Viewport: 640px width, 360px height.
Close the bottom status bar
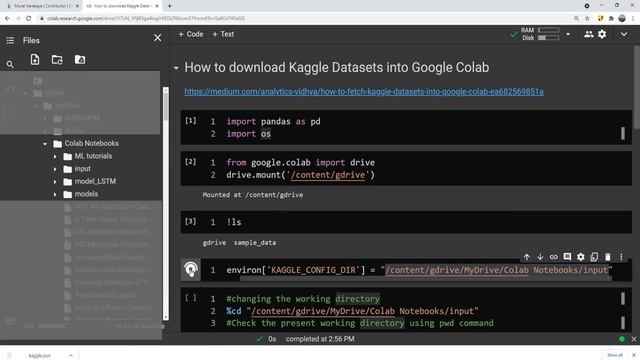click(633, 339)
